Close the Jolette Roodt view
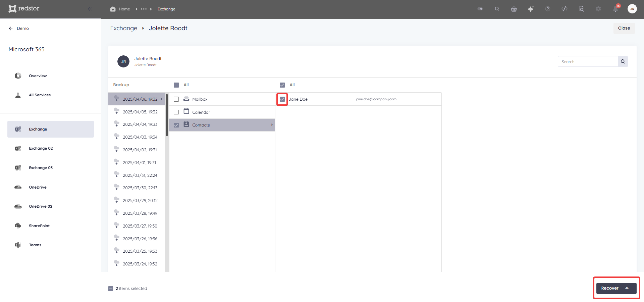The height and width of the screenshot is (302, 644). tap(624, 28)
